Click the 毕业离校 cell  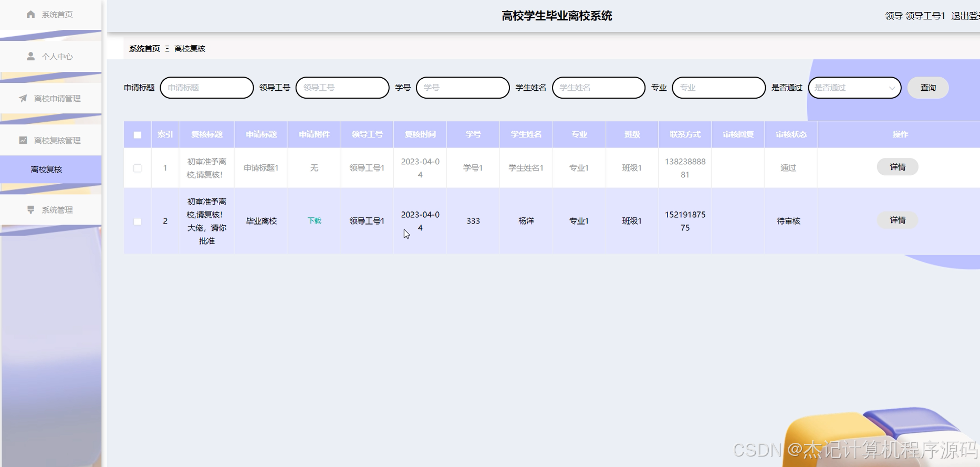point(261,221)
